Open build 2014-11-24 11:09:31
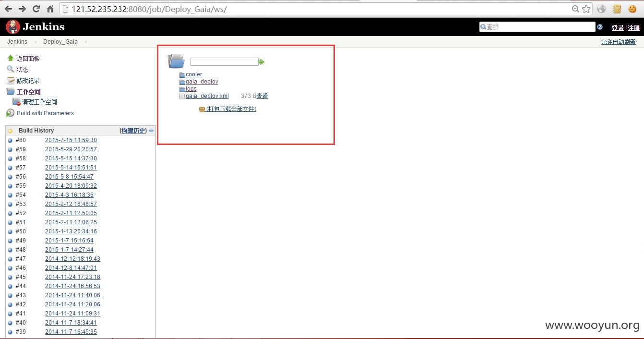Screen dimensions: 644x339 coord(72,314)
